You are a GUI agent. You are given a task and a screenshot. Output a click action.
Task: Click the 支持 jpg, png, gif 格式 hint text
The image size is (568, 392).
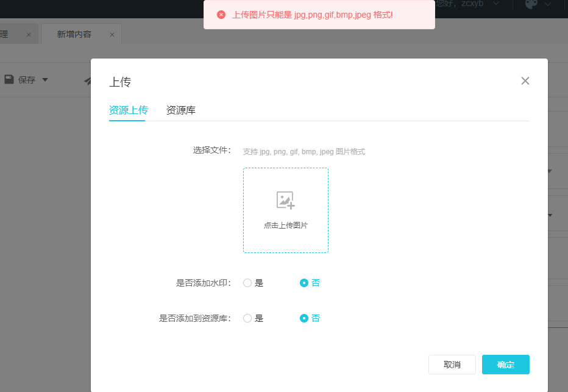(x=304, y=152)
